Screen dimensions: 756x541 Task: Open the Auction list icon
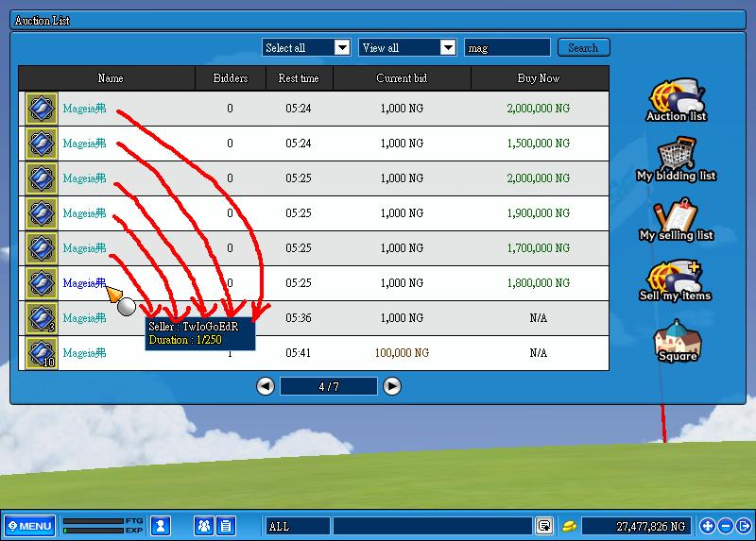(676, 99)
